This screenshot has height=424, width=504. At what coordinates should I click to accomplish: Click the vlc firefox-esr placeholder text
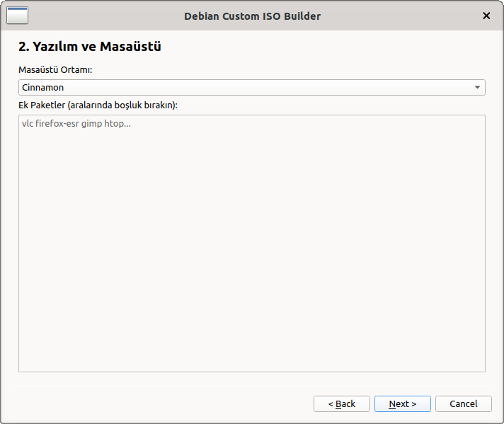click(x=76, y=124)
